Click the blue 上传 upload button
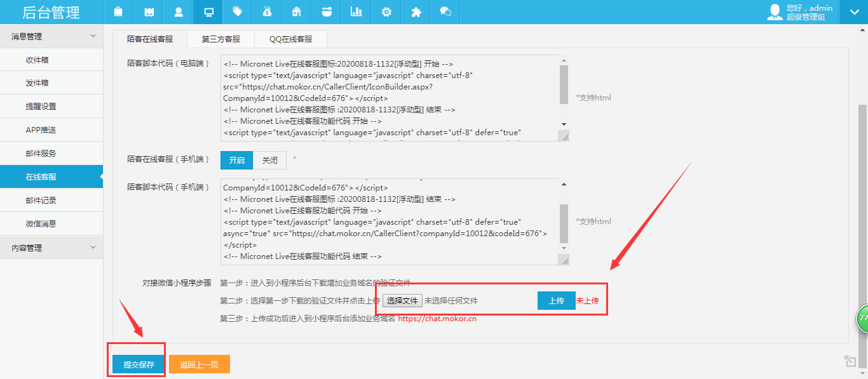Image resolution: width=868 pixels, height=379 pixels. pos(556,300)
